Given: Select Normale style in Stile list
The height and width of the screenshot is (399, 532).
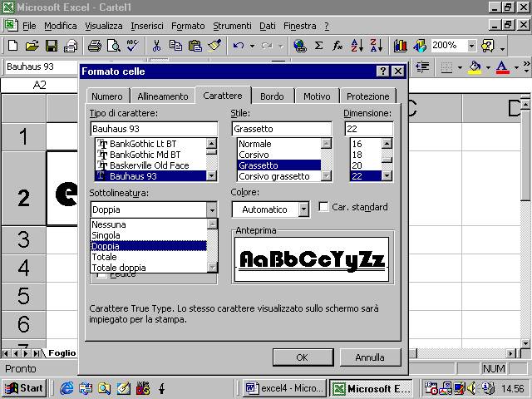Looking at the screenshot, I should [279, 144].
